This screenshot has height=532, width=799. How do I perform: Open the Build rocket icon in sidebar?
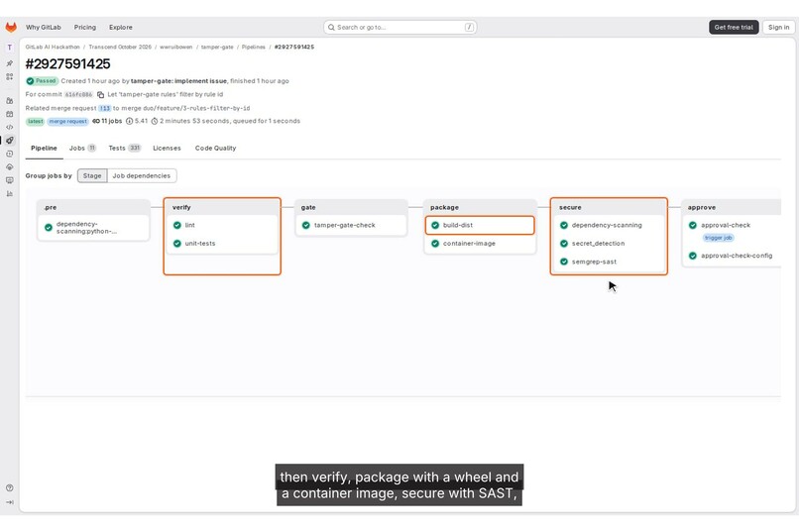[x=9, y=141]
